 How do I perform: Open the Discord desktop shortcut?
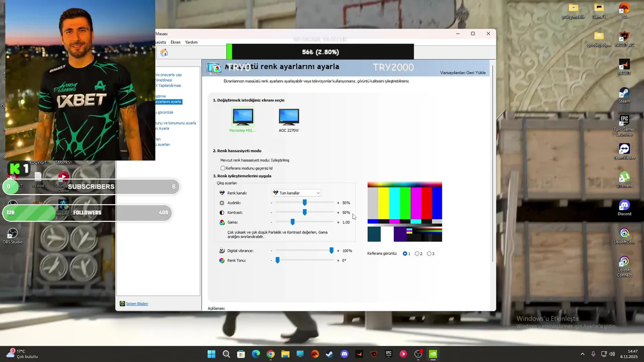[624, 208]
